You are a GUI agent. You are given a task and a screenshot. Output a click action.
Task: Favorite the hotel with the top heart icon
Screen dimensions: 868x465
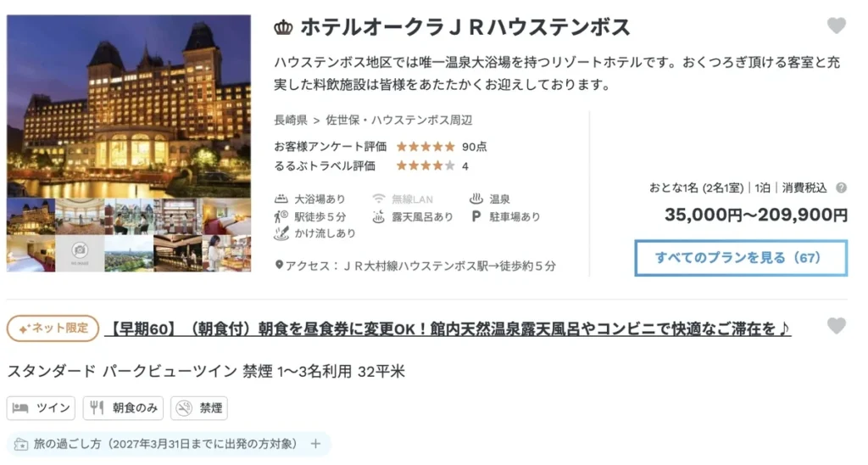pos(836,25)
